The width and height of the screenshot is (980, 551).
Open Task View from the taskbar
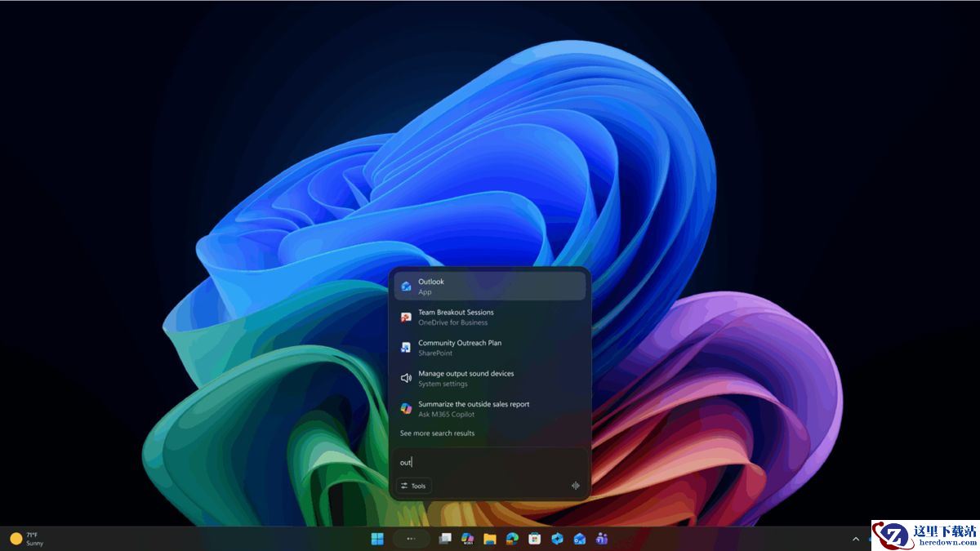pos(445,539)
